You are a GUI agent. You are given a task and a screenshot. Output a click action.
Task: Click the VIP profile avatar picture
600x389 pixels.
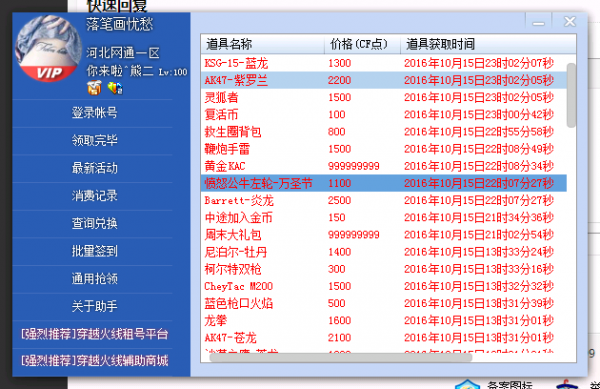(x=48, y=49)
